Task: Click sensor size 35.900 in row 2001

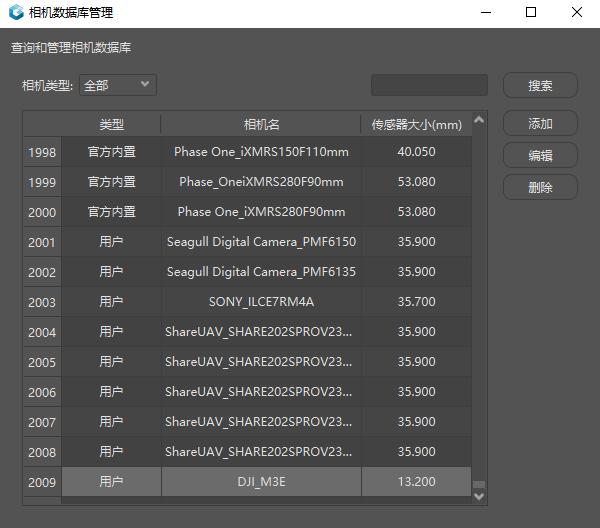Action: (x=416, y=242)
